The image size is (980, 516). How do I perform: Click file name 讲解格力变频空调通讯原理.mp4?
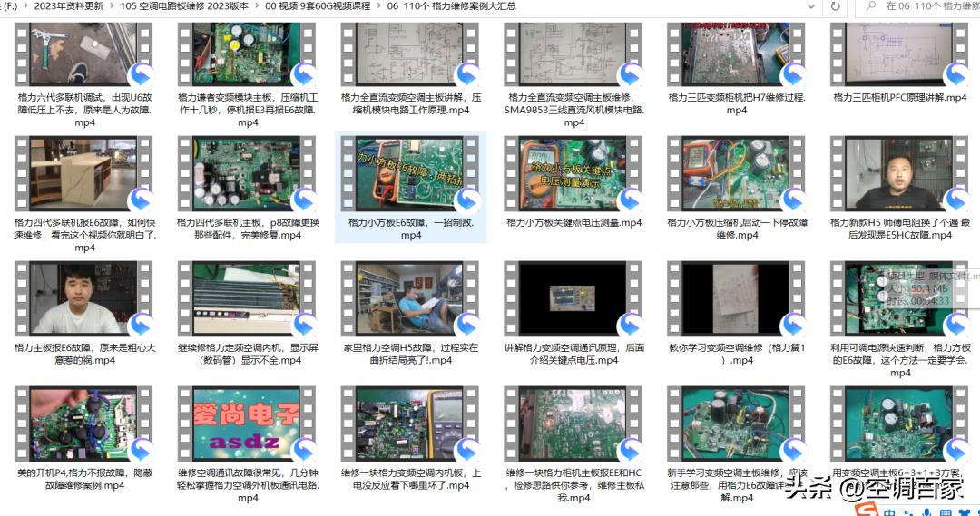573,354
